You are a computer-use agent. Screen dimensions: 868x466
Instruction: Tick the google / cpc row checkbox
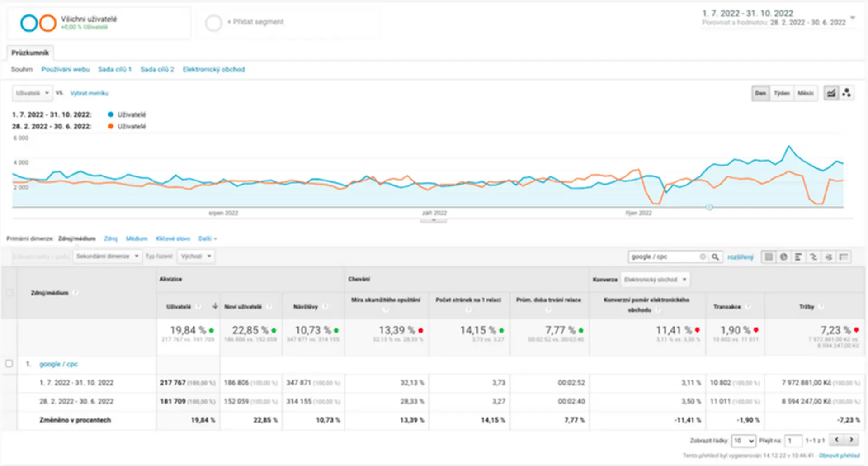pos(9,364)
